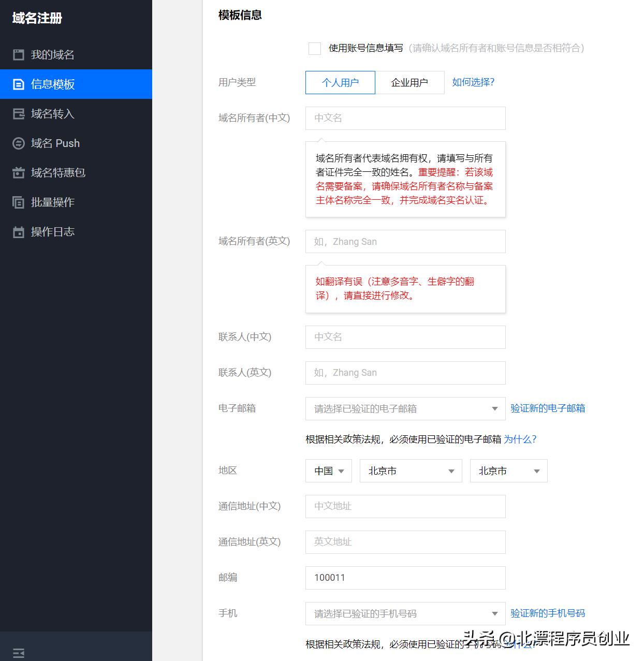Viewport: 644px width, 661px height.
Task: Click the 邮编 postal code input field
Action: click(405, 578)
